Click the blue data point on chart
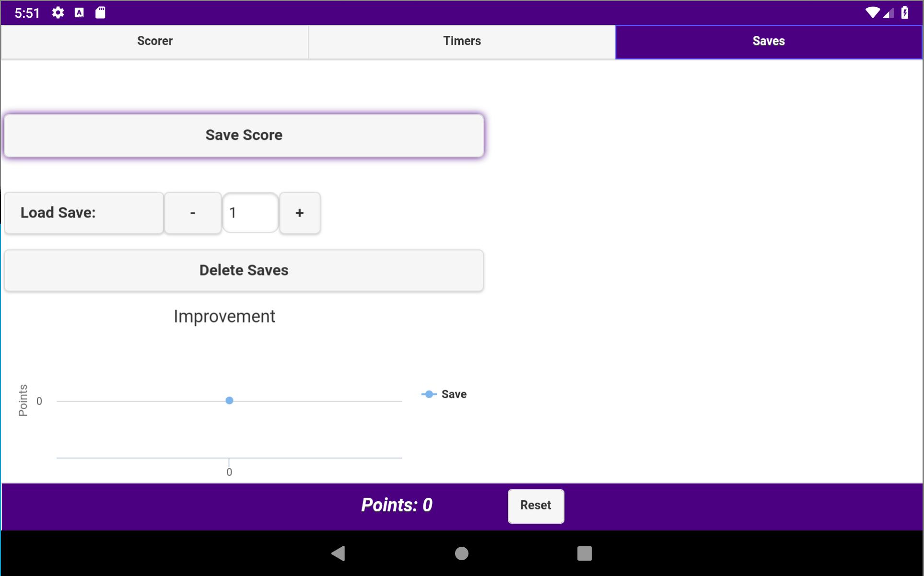The width and height of the screenshot is (924, 576). pyautogui.click(x=229, y=401)
